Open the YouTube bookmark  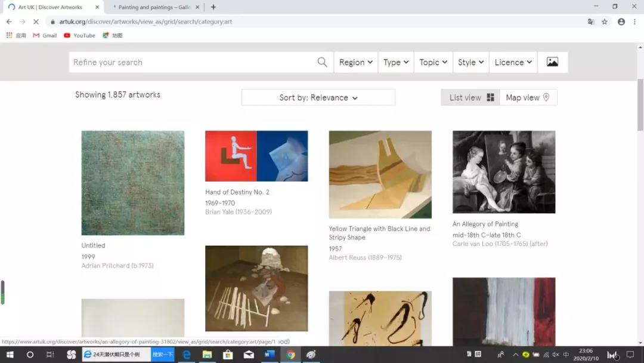coord(80,35)
